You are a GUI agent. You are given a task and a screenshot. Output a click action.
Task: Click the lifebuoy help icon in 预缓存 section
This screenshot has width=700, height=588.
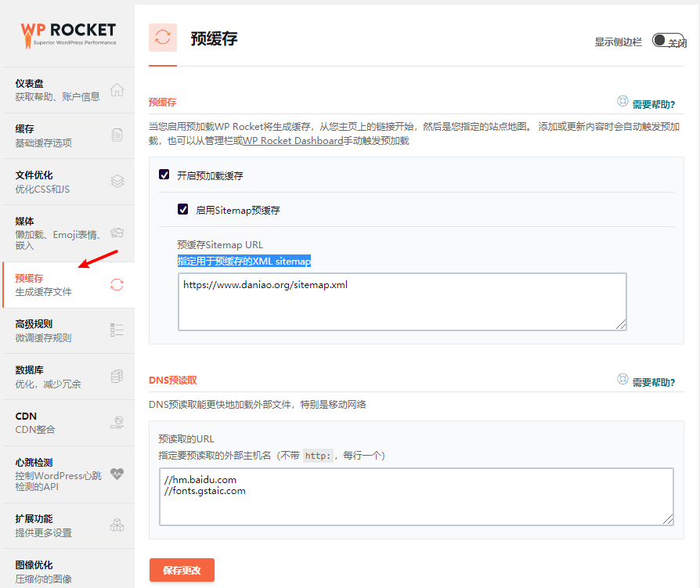point(622,101)
